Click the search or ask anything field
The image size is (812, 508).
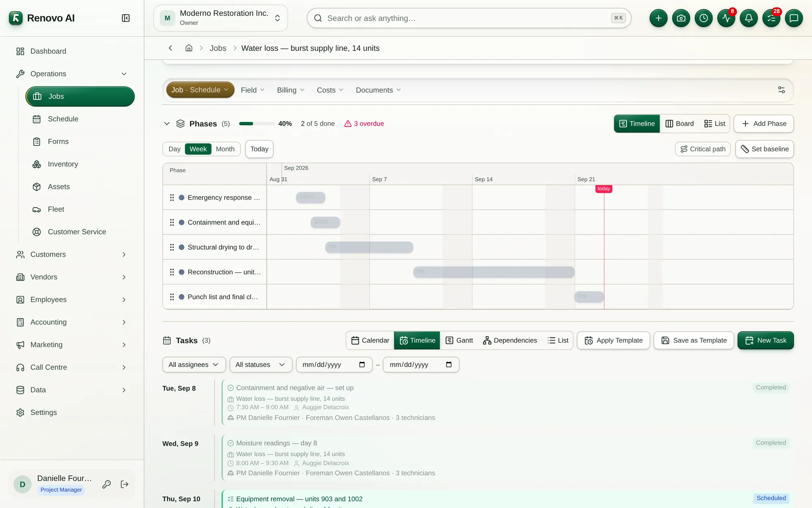tap(469, 18)
